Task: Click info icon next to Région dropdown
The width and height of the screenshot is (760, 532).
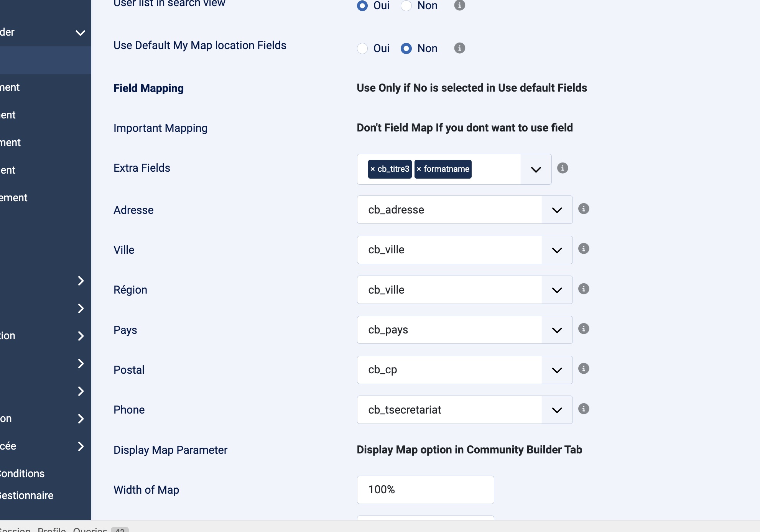Action: tap(583, 289)
